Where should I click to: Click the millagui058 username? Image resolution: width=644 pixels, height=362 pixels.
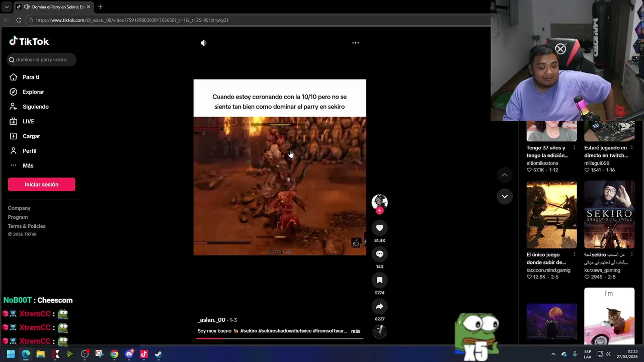click(597, 163)
